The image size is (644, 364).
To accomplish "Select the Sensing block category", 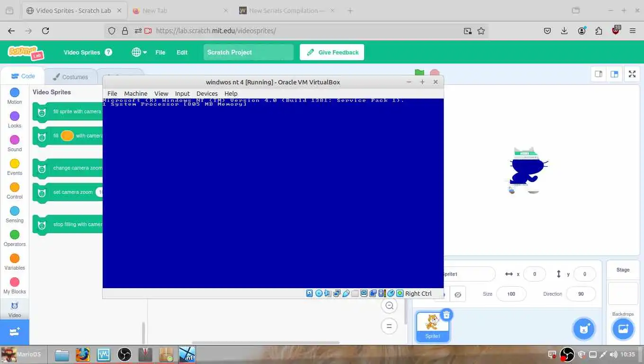I will pyautogui.click(x=15, y=214).
